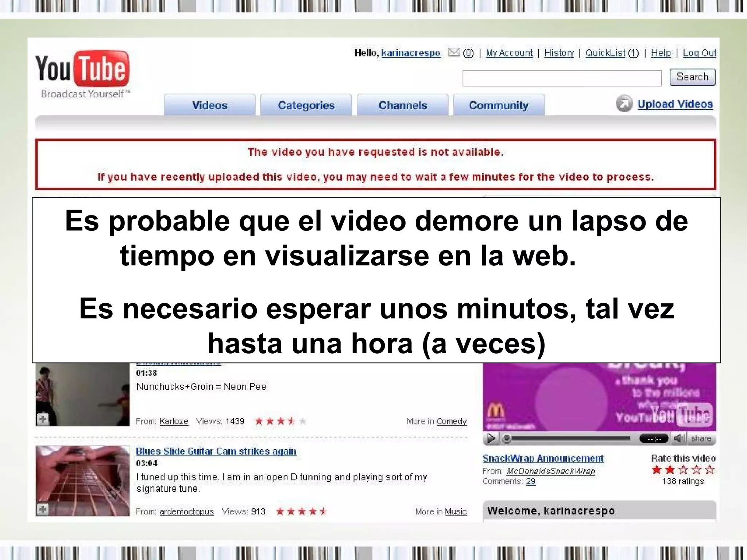Click Upload Videos link
The image size is (747, 560).
click(675, 104)
